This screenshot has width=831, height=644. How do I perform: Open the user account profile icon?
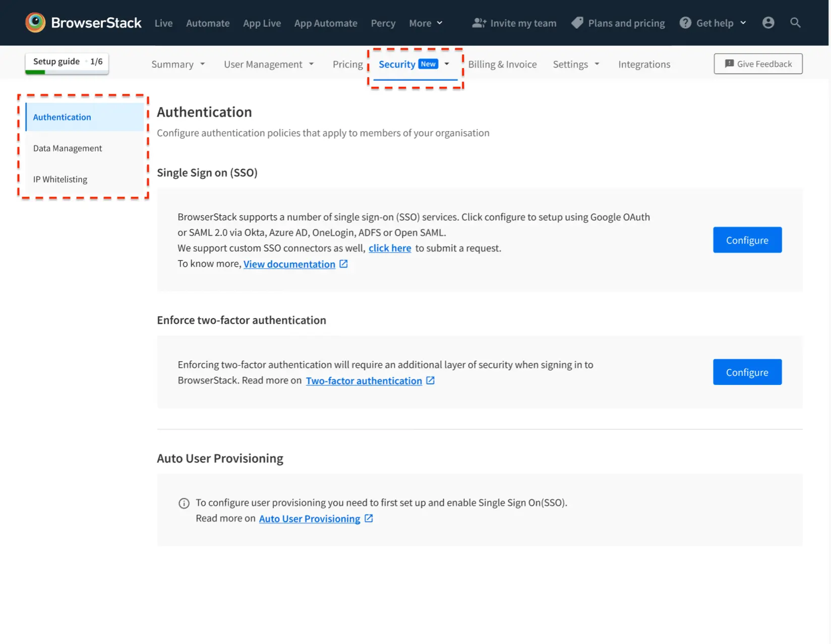coord(768,23)
